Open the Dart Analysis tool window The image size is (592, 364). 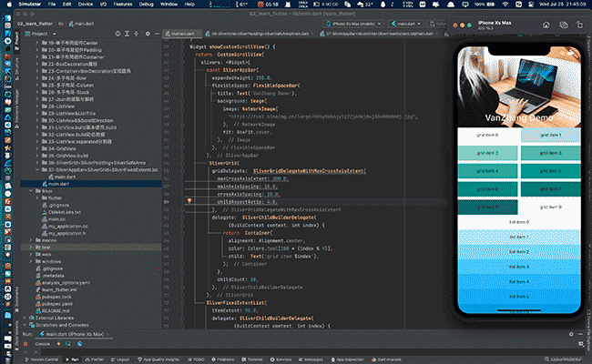point(386,359)
